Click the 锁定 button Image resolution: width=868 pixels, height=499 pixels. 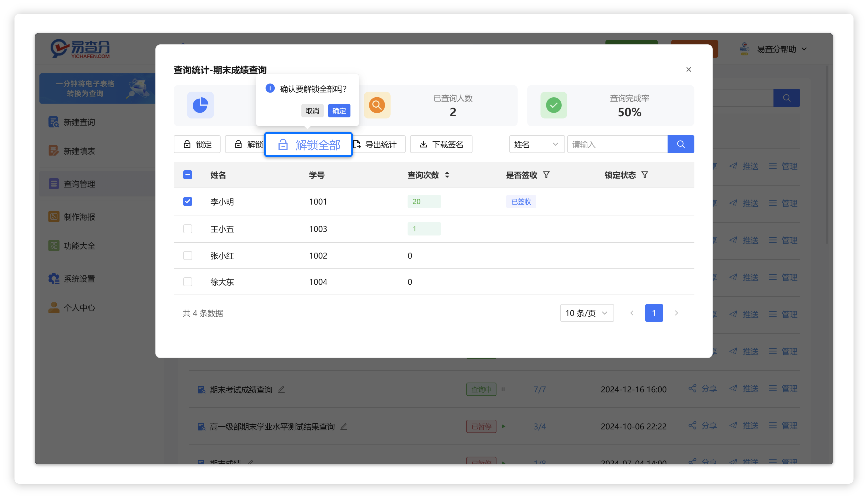pos(197,144)
